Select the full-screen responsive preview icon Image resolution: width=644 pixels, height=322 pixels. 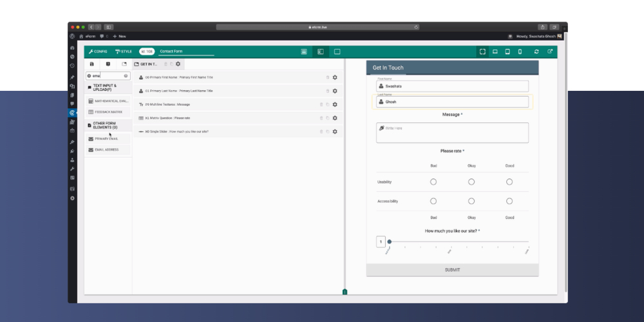(x=482, y=52)
